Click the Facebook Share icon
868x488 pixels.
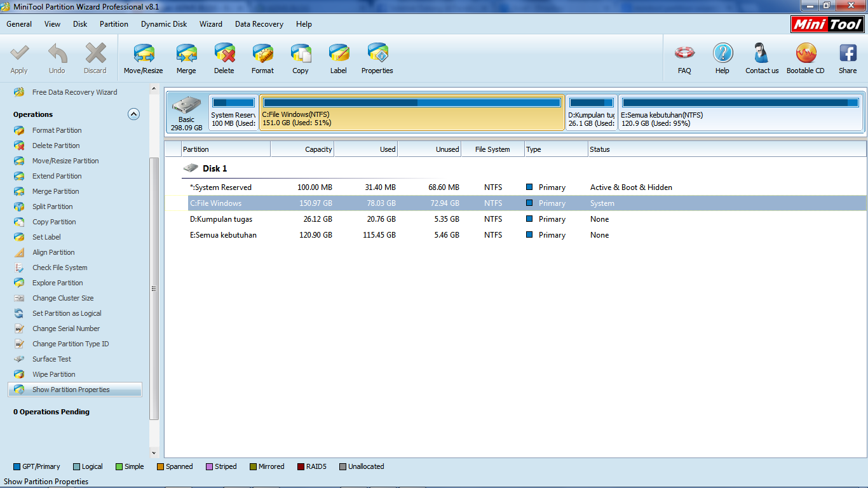pos(848,52)
